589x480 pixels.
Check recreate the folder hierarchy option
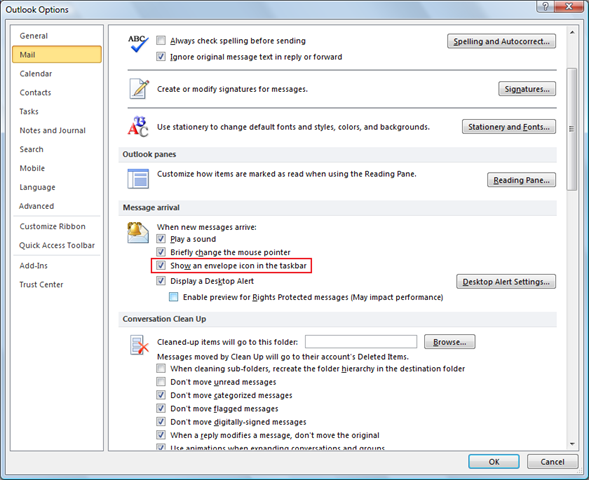click(x=161, y=368)
